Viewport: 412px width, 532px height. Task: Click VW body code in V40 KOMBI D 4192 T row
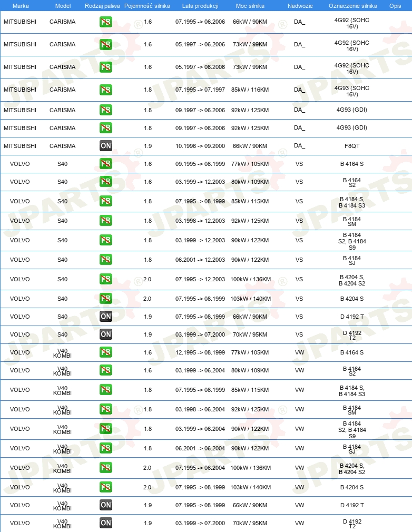pyautogui.click(x=299, y=505)
